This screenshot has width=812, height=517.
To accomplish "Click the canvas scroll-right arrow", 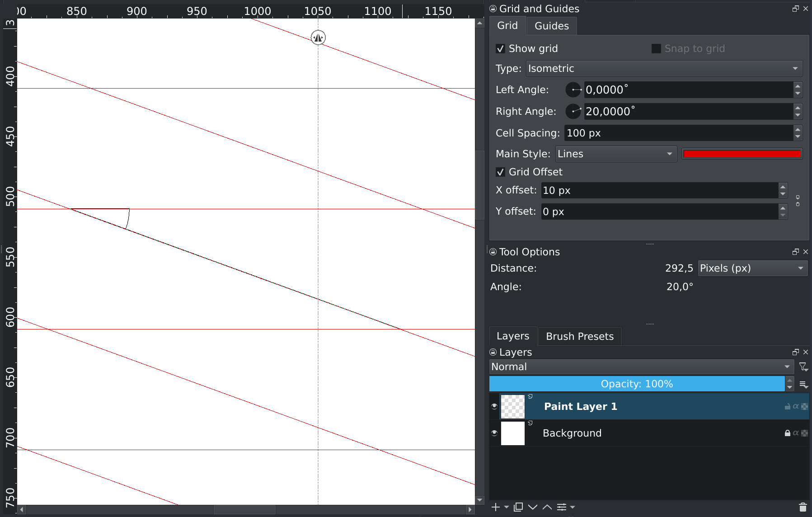I will pos(470,510).
